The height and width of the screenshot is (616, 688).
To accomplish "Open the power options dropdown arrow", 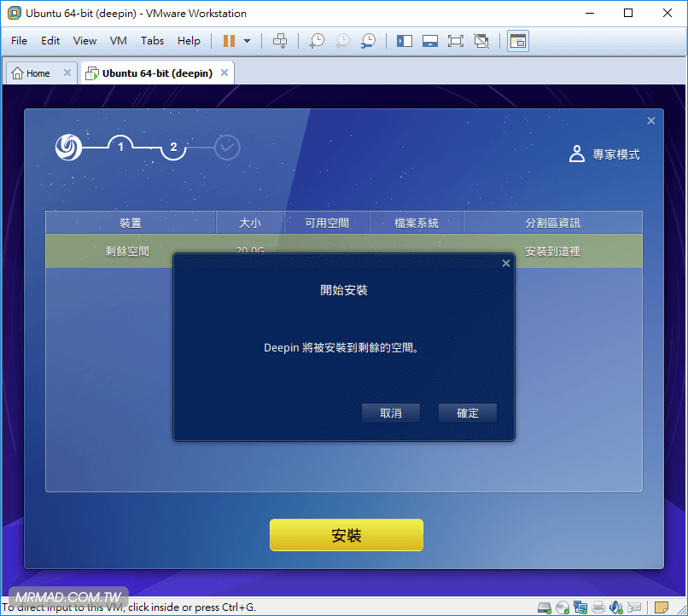I will (248, 41).
